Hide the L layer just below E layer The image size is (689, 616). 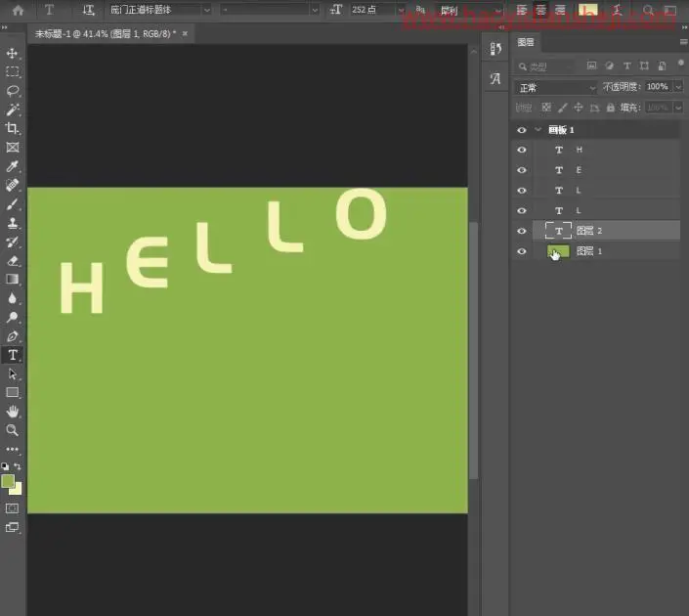[522, 191]
